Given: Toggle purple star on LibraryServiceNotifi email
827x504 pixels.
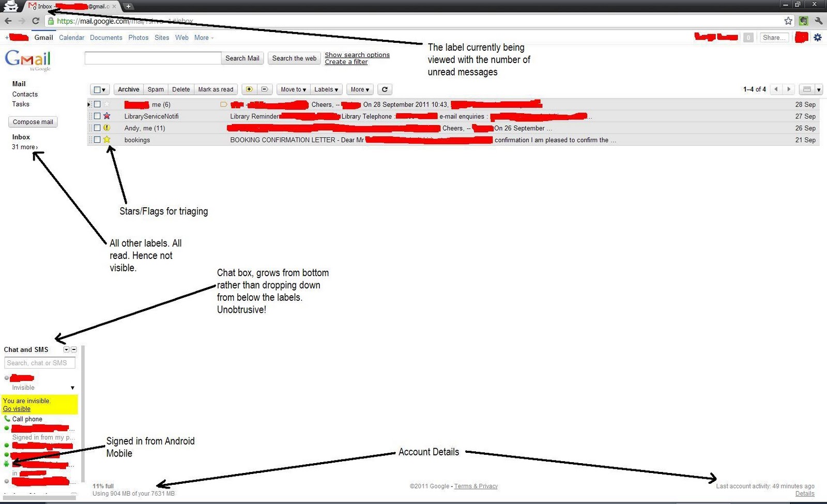Looking at the screenshot, I should pyautogui.click(x=107, y=116).
